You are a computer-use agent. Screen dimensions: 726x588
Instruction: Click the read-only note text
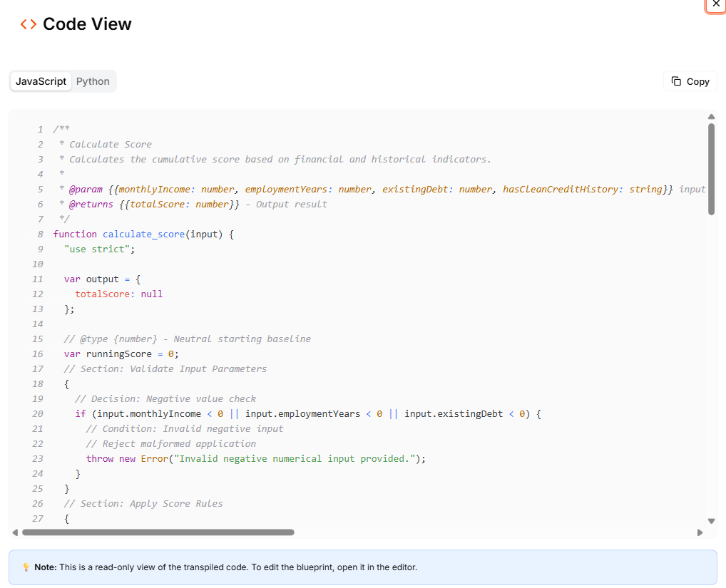pyautogui.click(x=225, y=567)
